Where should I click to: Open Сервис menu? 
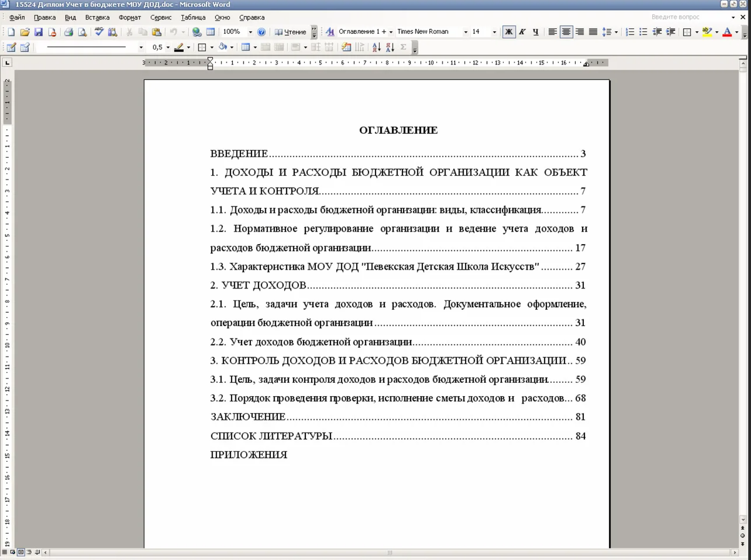point(161,18)
